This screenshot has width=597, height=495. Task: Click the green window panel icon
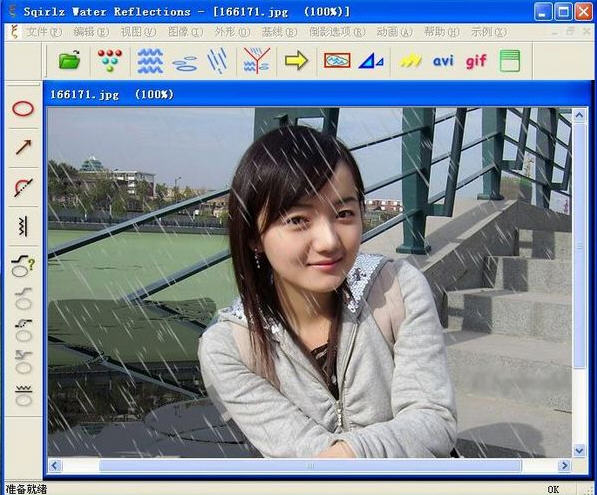pyautogui.click(x=509, y=61)
